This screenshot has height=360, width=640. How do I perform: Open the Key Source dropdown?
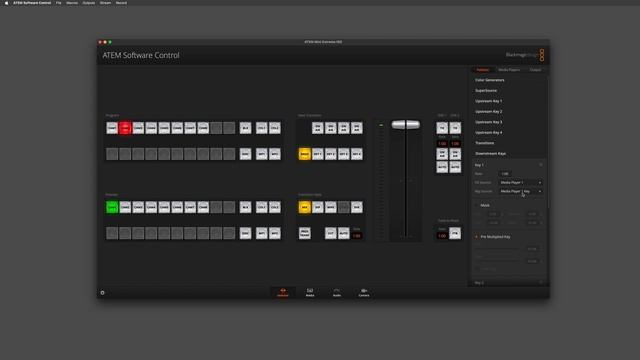point(521,191)
